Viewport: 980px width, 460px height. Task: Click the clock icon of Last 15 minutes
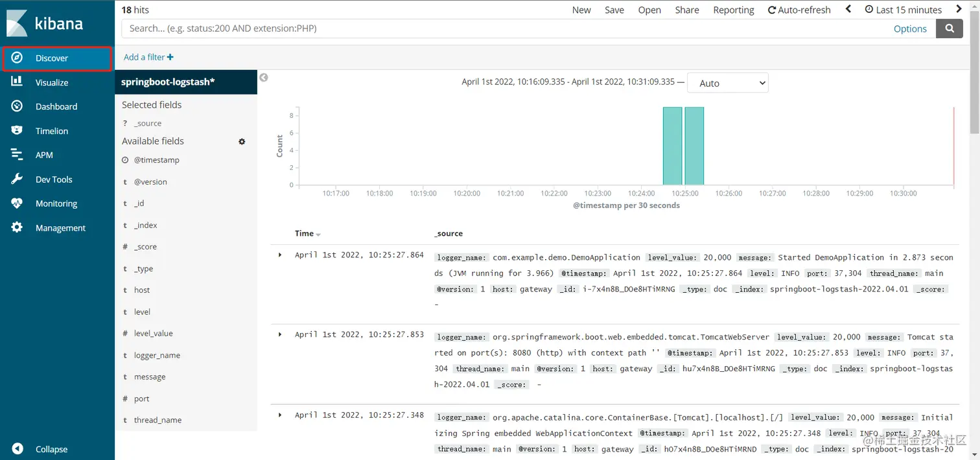[869, 10]
